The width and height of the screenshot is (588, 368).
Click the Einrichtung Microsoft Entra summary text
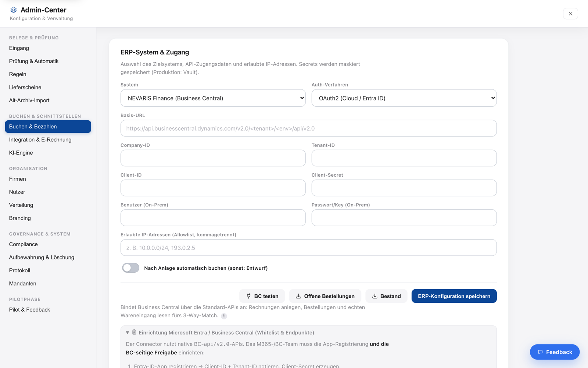pos(226,333)
